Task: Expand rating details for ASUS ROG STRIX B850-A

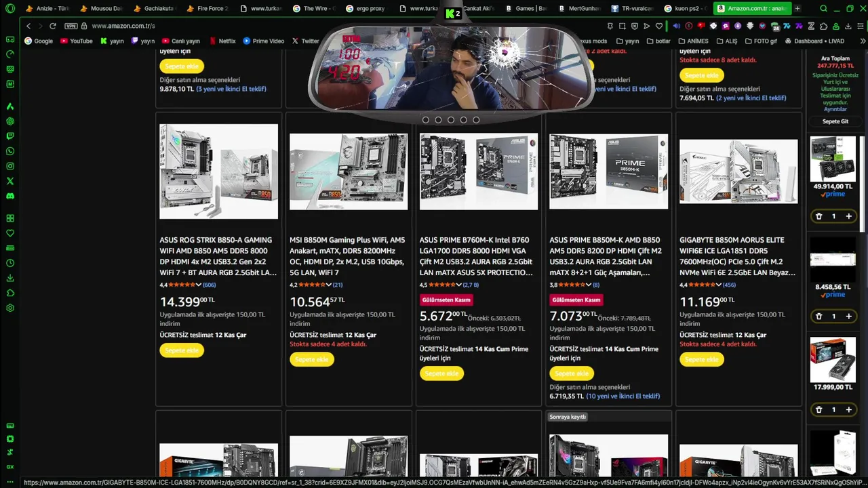Action: pyautogui.click(x=199, y=285)
